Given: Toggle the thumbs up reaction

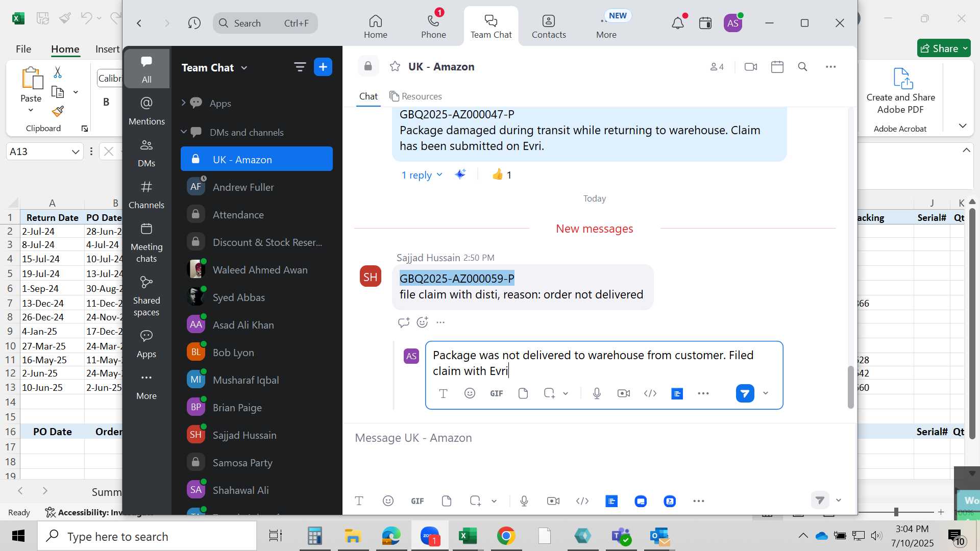Looking at the screenshot, I should (x=501, y=175).
